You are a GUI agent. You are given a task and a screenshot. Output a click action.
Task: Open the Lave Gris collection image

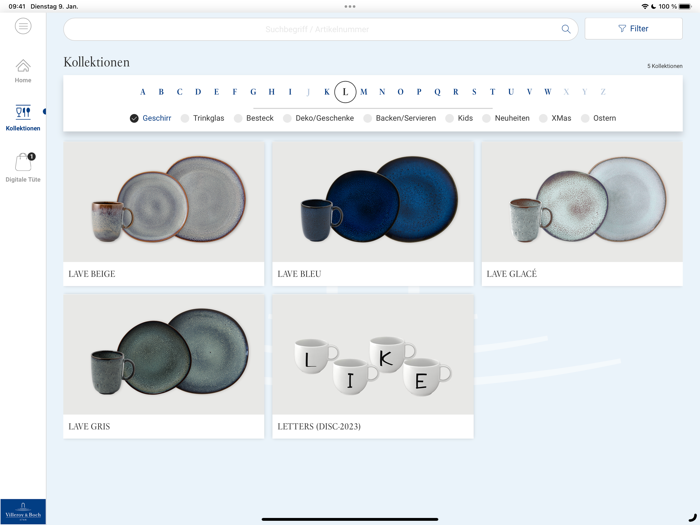pos(164,354)
